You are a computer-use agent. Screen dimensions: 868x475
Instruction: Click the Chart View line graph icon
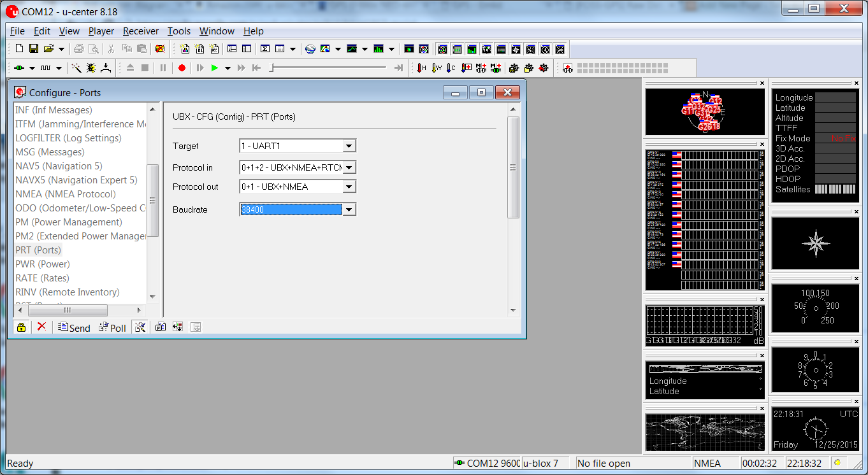point(352,49)
